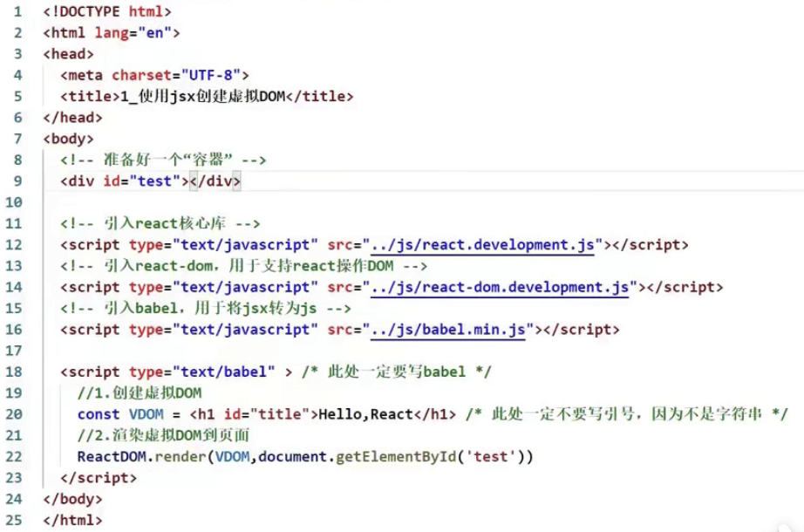Click the id="test" attribute of div

pos(142,181)
